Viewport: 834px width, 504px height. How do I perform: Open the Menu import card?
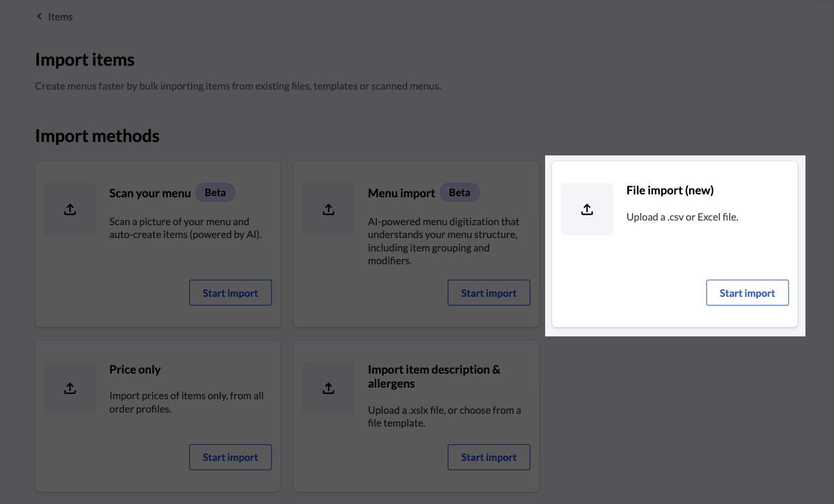tap(416, 244)
